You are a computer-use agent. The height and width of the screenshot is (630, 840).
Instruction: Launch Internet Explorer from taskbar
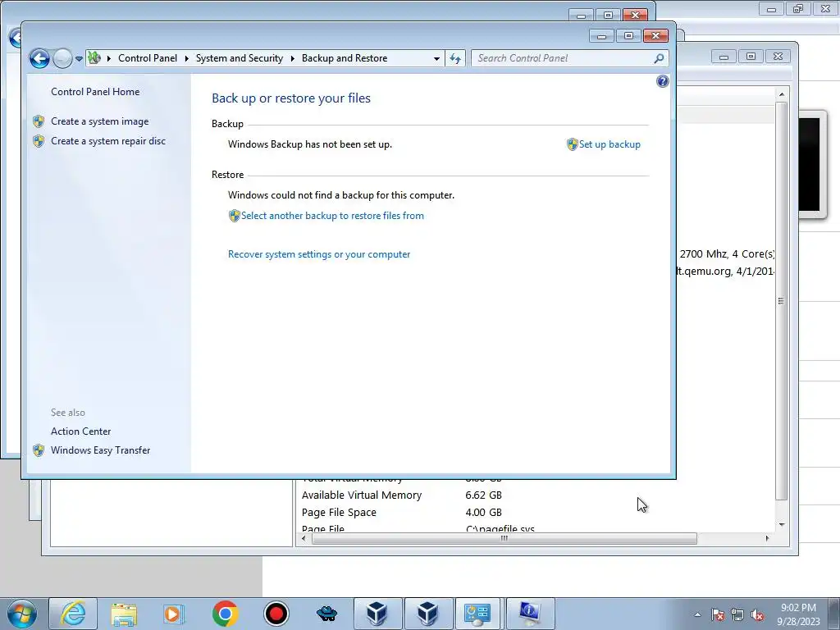click(73, 614)
